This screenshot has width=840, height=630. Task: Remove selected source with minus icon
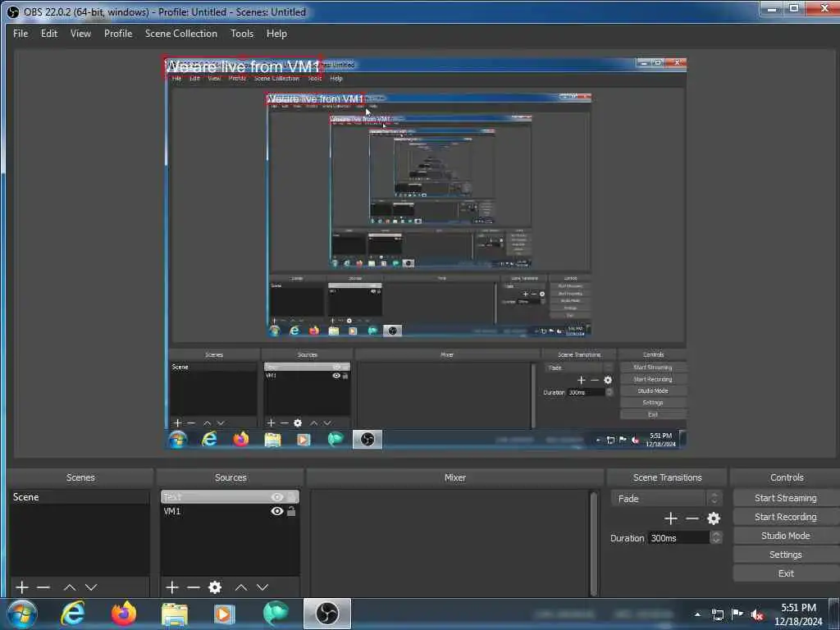(194, 587)
